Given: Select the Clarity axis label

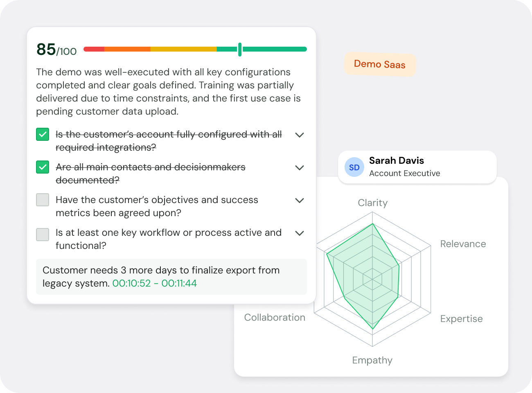Looking at the screenshot, I should coord(372,203).
